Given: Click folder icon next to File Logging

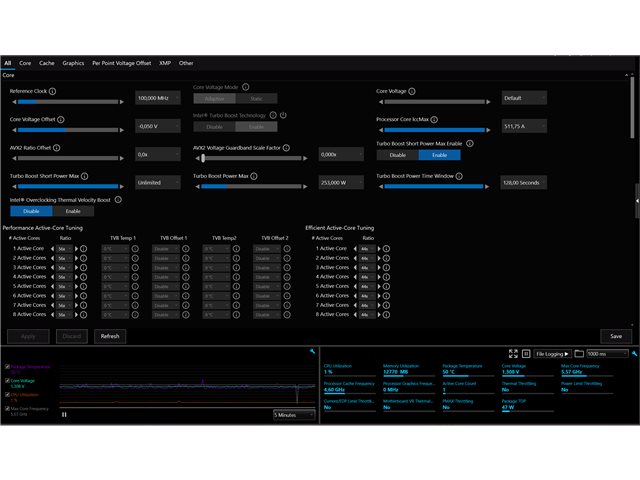Looking at the screenshot, I should tap(579, 353).
